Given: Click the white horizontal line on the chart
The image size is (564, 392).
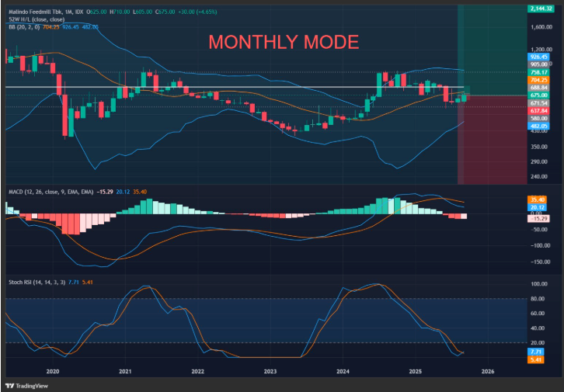Looking at the screenshot, I should click(x=233, y=87).
